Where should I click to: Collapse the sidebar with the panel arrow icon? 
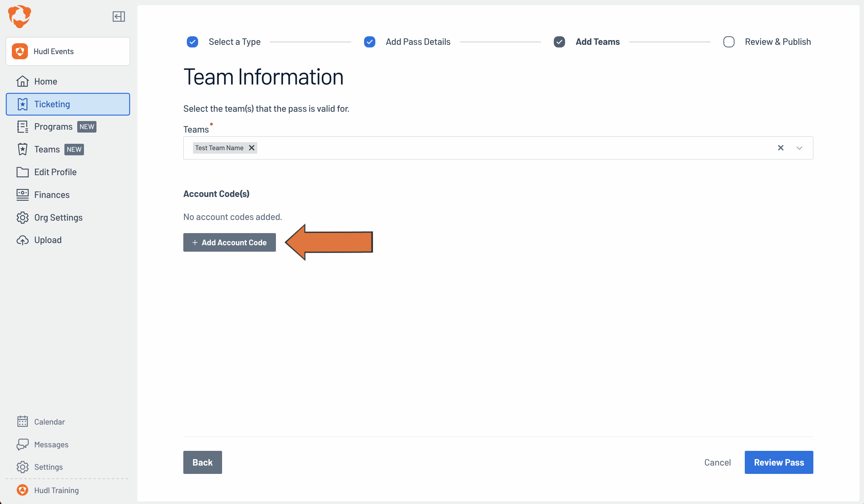coord(119,16)
